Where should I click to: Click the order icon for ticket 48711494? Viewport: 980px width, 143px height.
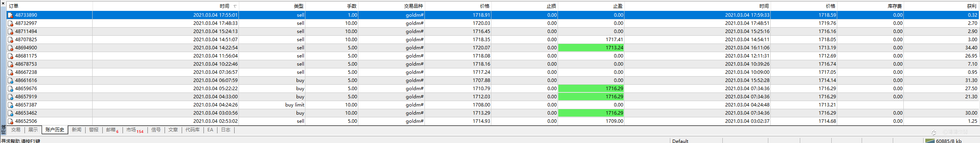click(x=11, y=31)
